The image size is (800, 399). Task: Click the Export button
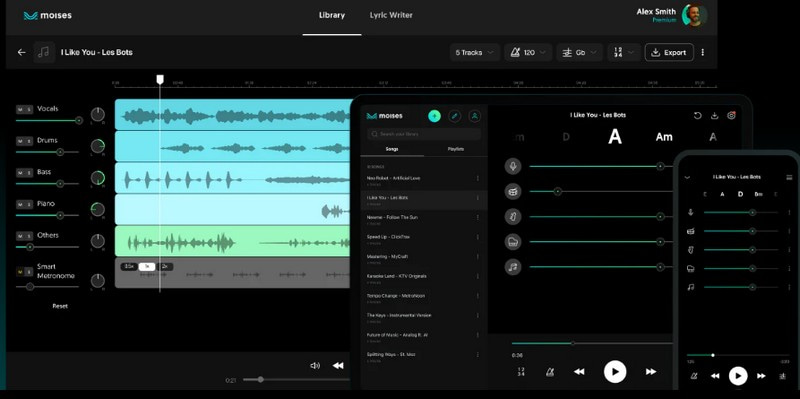tap(669, 53)
